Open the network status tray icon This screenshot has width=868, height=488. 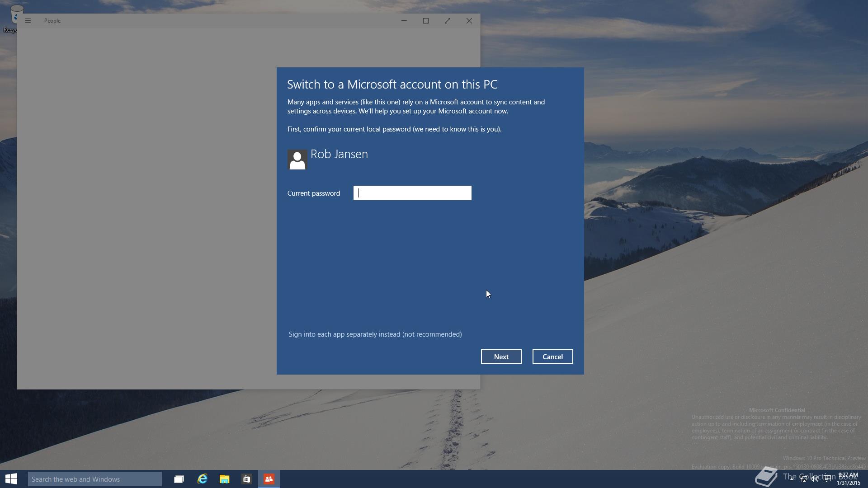[804, 479]
